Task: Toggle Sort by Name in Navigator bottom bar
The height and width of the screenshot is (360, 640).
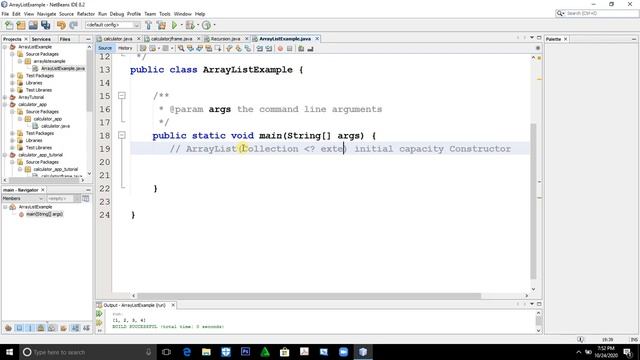Action: (75, 328)
